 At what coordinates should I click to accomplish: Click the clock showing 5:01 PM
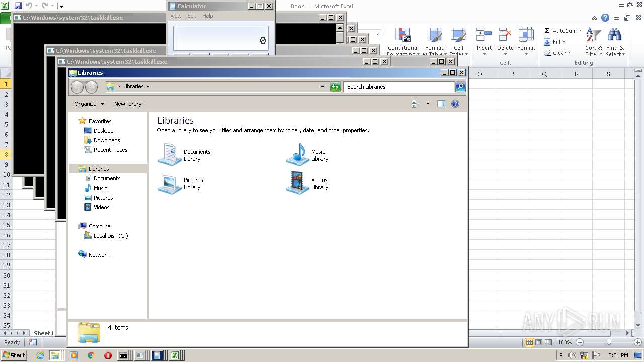coord(618,355)
